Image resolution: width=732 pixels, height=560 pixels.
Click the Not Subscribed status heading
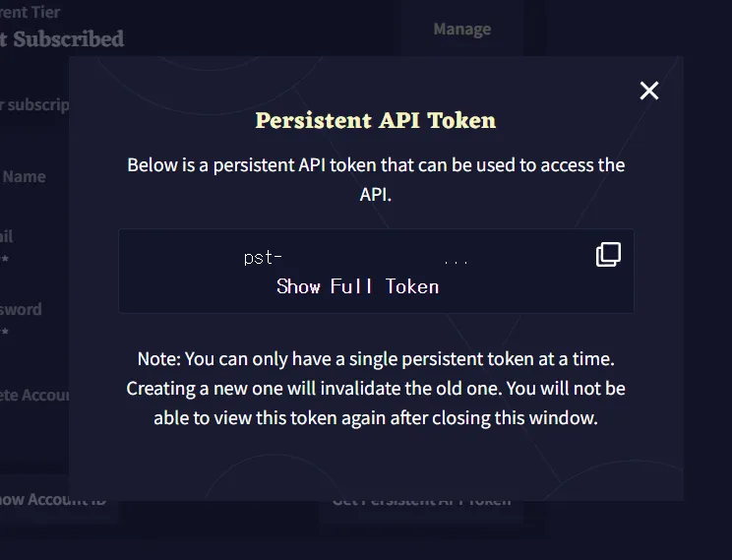tap(62, 39)
